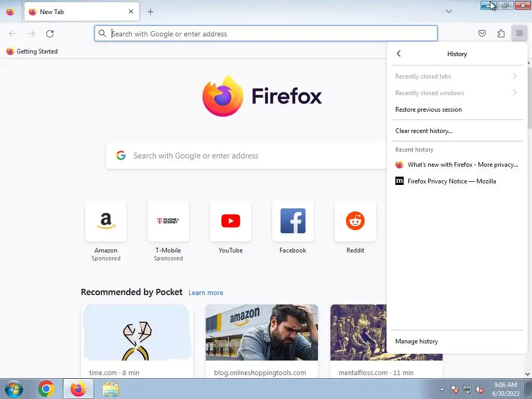Go back one page

tap(12, 34)
